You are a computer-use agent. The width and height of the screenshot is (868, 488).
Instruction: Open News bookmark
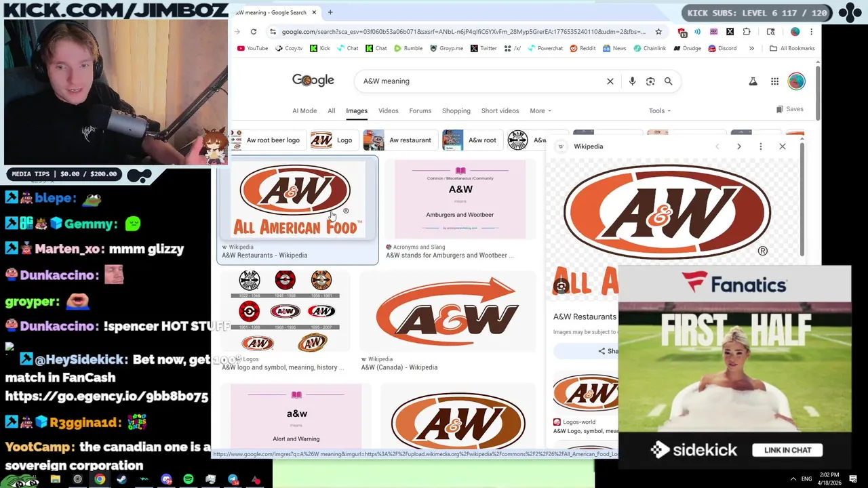pos(614,48)
